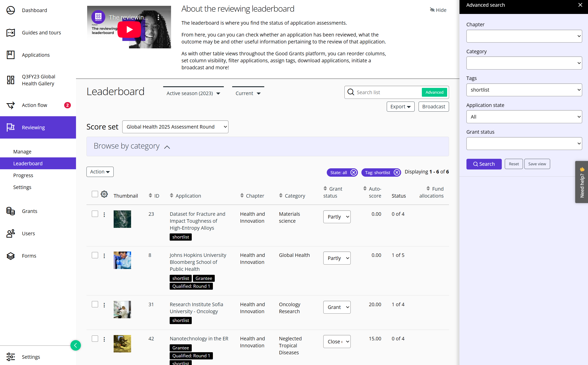Tick the select-all header checkbox
Image resolution: width=588 pixels, height=365 pixels.
(x=95, y=194)
